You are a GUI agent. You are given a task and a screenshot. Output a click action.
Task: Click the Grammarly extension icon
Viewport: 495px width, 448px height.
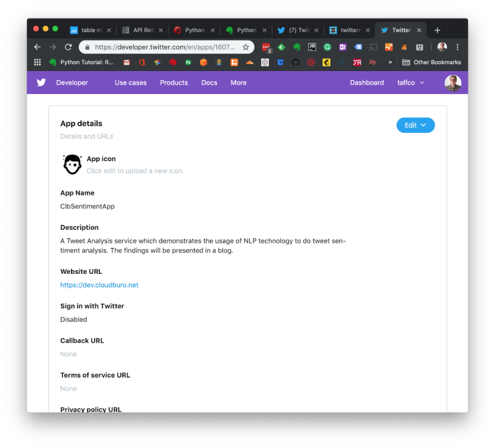(327, 47)
